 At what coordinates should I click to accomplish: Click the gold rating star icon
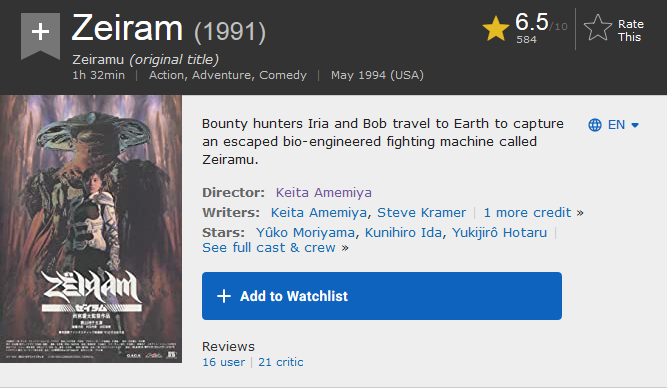coord(496,29)
